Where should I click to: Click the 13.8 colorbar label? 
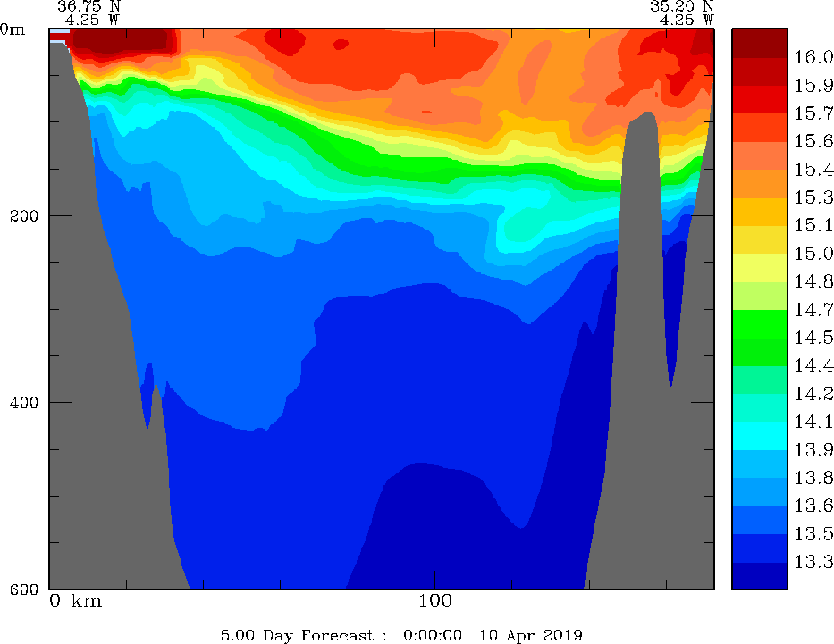pos(813,478)
